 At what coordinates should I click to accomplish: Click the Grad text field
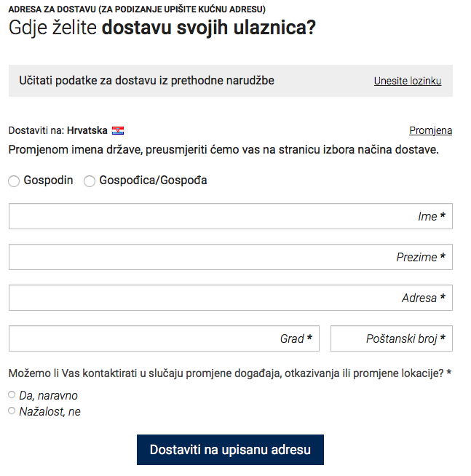164,338
